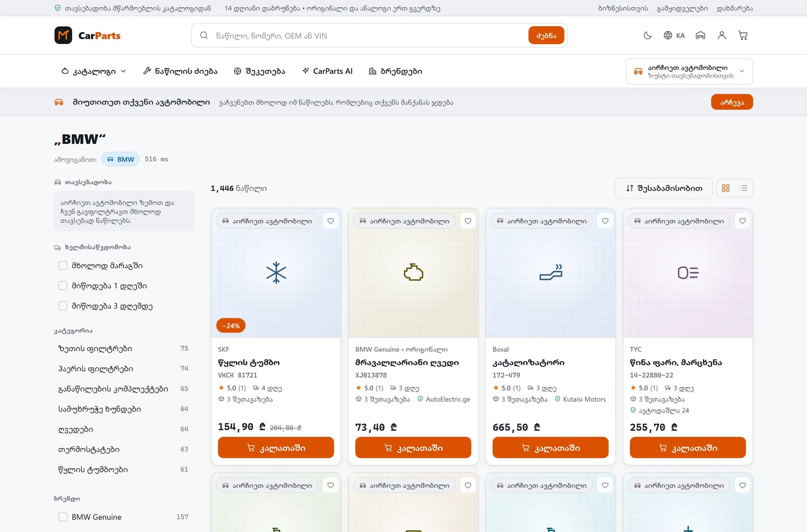The image size is (807, 532).
Task: Focus the part search input field
Action: coord(369,35)
